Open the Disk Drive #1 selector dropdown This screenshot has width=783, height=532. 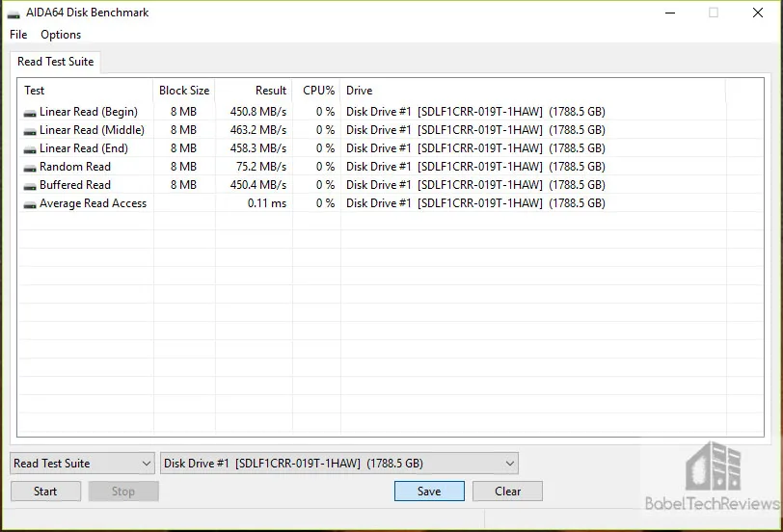pyautogui.click(x=339, y=464)
